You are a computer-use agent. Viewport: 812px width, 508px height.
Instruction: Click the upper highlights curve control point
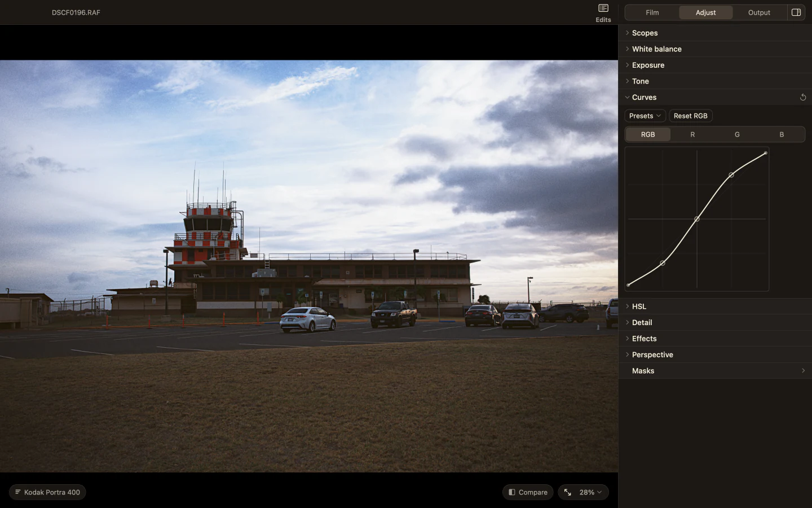(x=731, y=175)
